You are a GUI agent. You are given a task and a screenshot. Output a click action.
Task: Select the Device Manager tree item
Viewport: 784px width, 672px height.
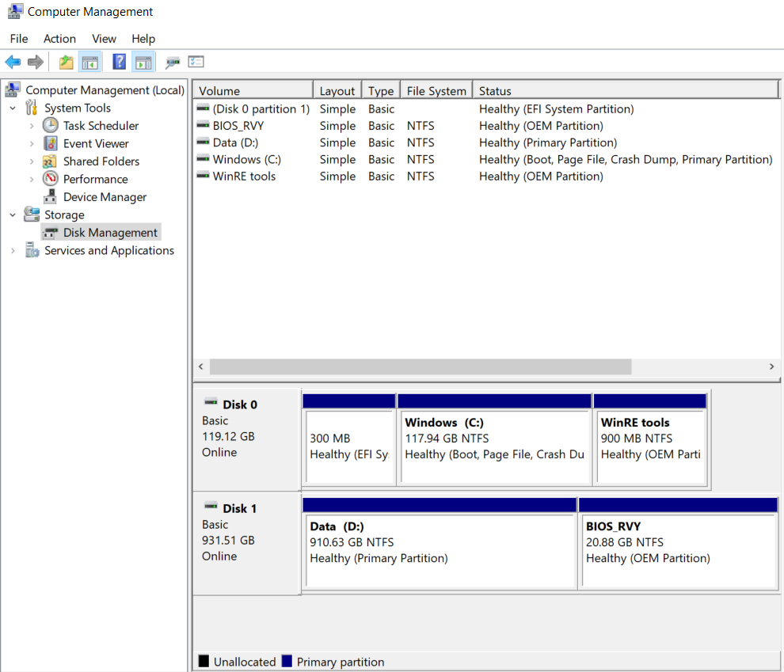click(x=105, y=197)
